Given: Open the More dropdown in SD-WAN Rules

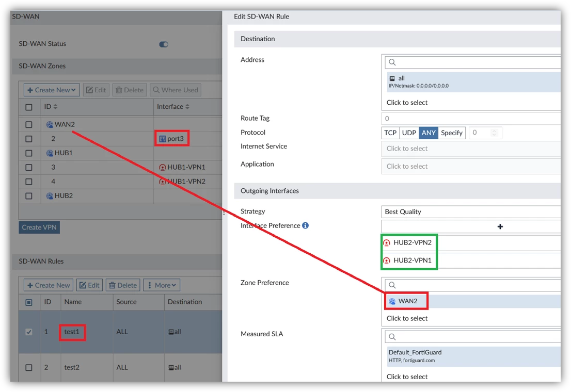Looking at the screenshot, I should [162, 285].
